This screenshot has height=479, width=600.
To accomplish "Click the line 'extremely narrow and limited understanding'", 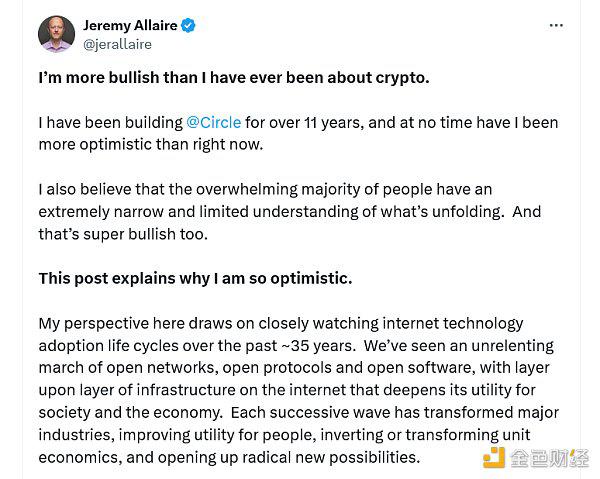I will pyautogui.click(x=290, y=212).
